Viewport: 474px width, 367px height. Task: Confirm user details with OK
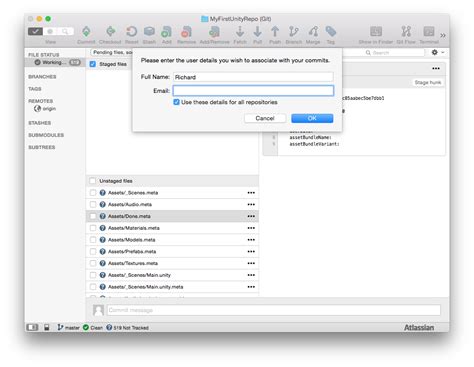[x=312, y=118]
